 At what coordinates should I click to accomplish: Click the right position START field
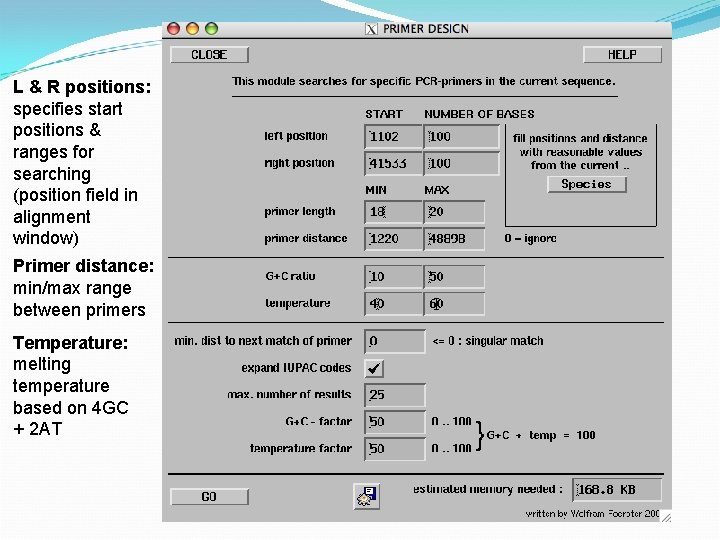(x=393, y=163)
